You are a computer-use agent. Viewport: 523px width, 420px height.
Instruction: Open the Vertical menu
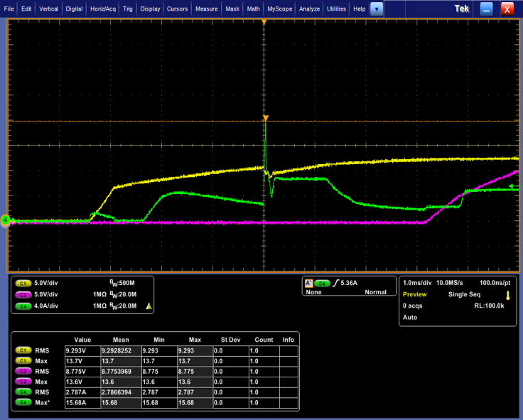(x=48, y=9)
